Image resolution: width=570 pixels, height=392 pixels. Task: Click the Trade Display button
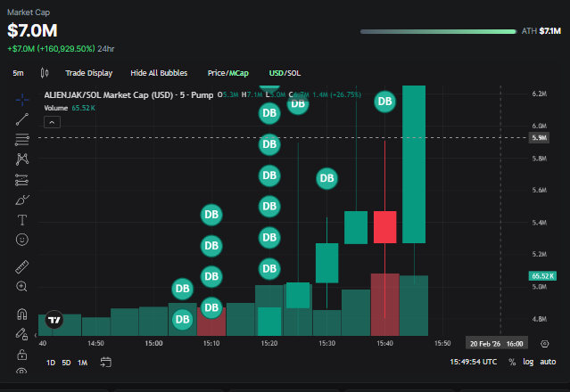click(x=88, y=73)
